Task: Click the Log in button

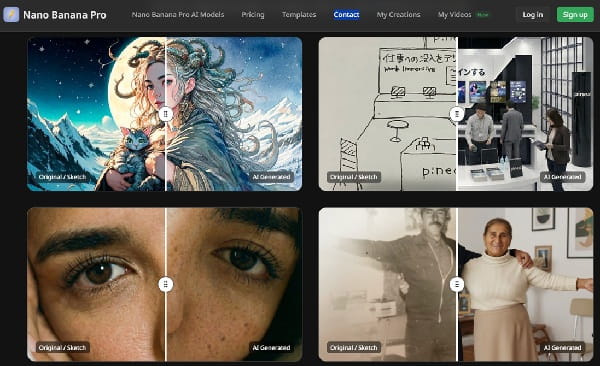Action: 533,15
